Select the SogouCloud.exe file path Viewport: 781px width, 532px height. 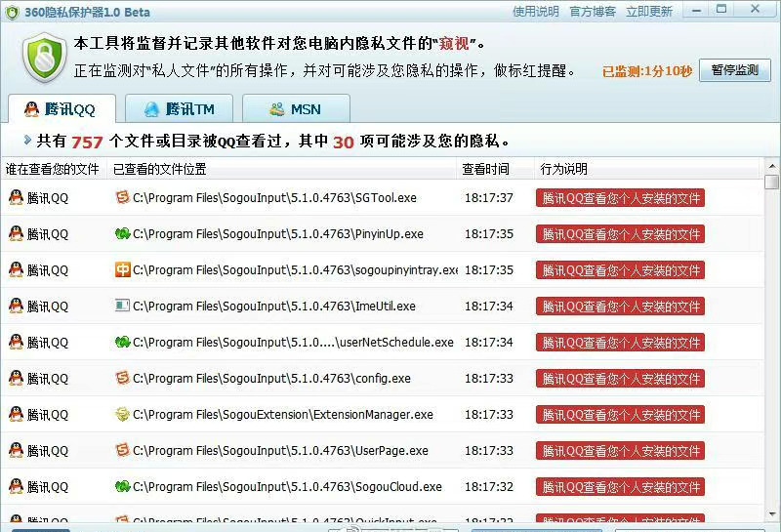[287, 487]
